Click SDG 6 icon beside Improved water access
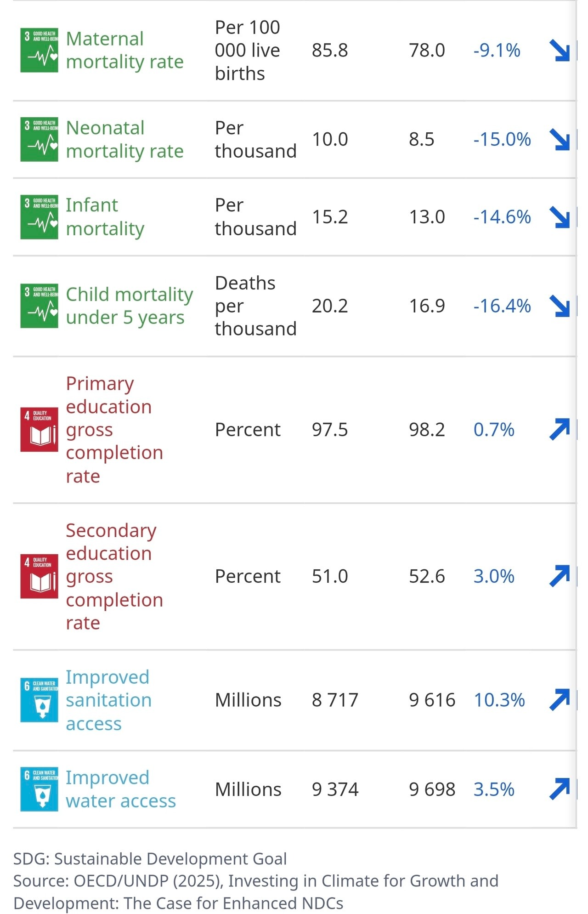Image resolution: width=588 pixels, height=914 pixels. click(x=39, y=789)
